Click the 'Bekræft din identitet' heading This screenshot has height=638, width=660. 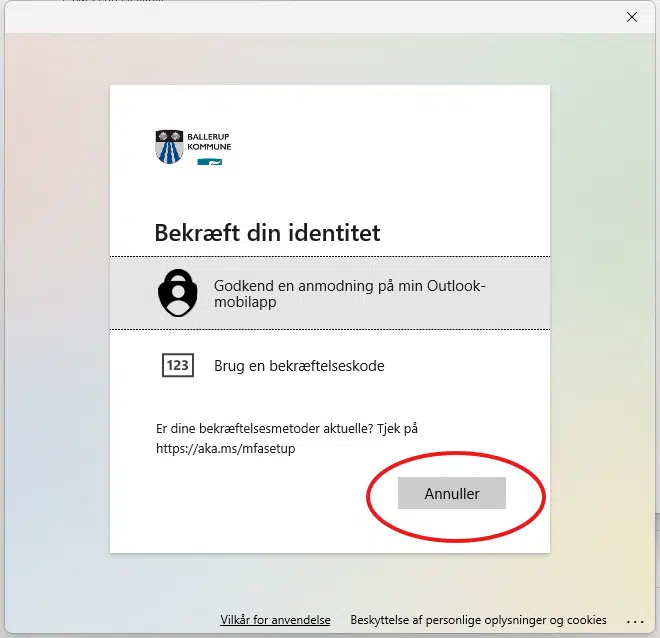point(267,233)
